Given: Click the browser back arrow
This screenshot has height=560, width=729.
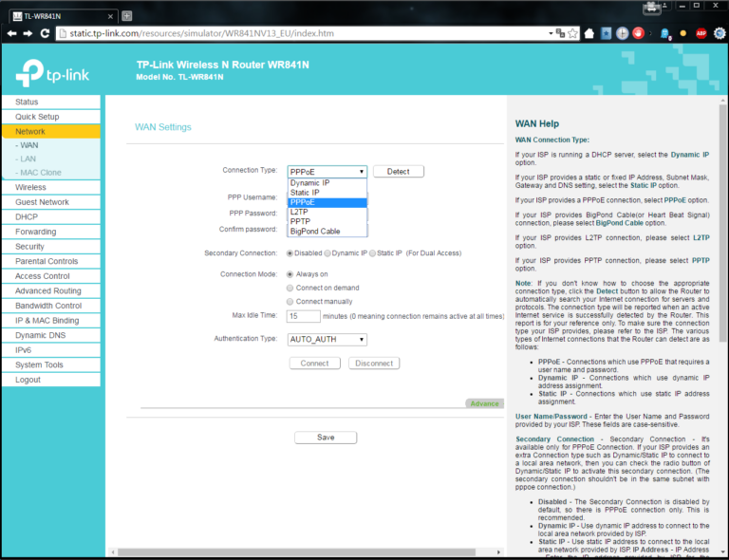Looking at the screenshot, I should point(10,33).
